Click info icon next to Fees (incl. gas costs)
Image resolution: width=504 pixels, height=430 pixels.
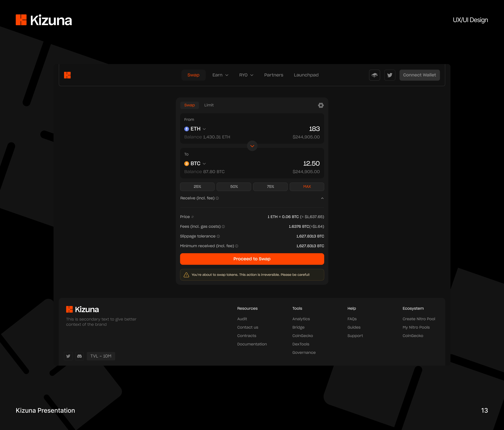(x=223, y=227)
